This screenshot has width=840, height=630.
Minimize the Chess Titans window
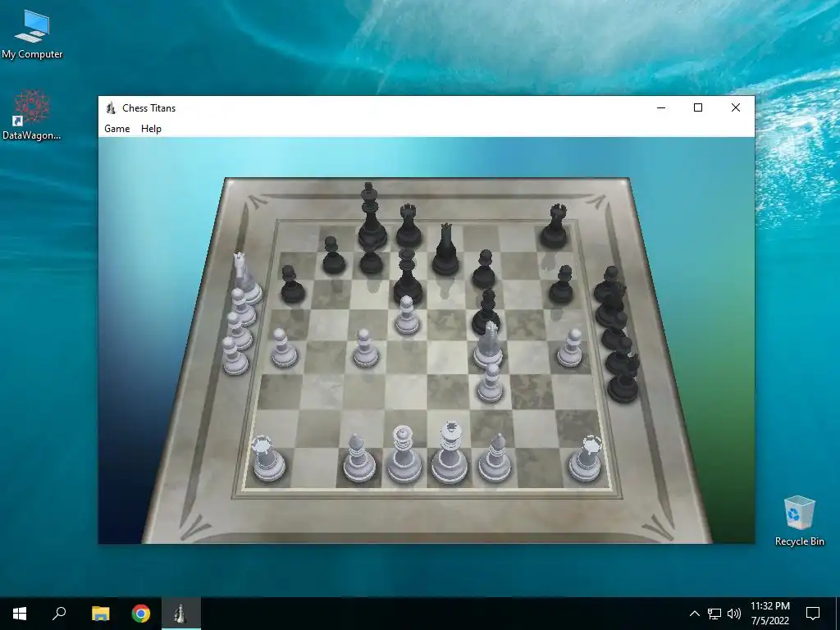point(661,107)
